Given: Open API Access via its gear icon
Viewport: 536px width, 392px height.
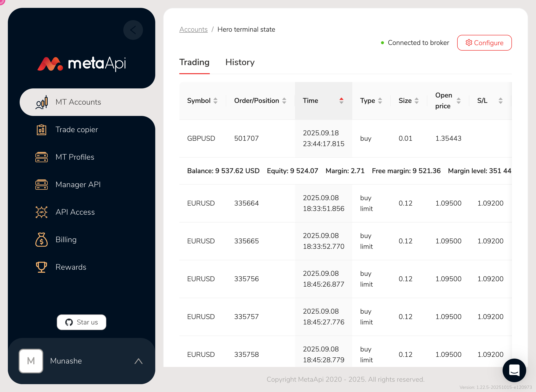Looking at the screenshot, I should 42,212.
